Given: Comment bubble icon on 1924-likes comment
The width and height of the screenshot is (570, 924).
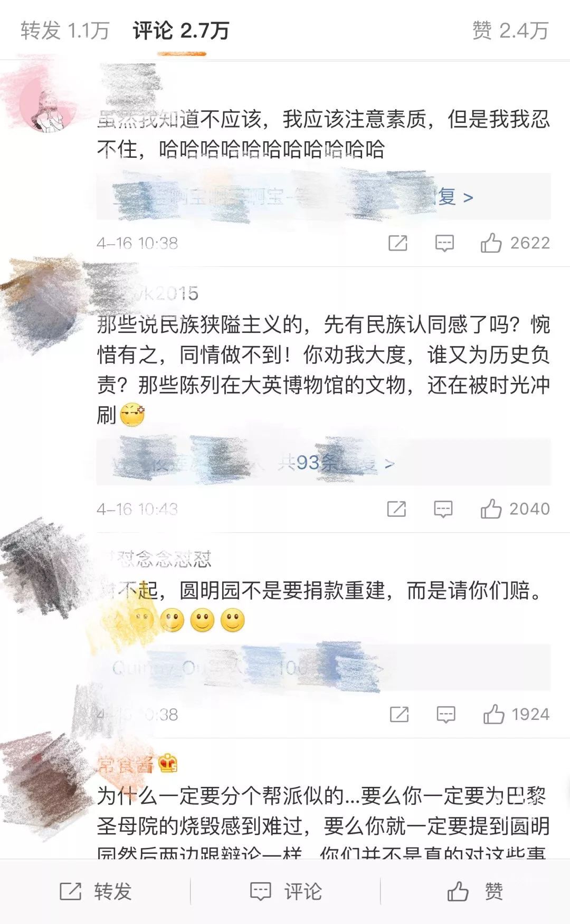Looking at the screenshot, I should point(446,715).
